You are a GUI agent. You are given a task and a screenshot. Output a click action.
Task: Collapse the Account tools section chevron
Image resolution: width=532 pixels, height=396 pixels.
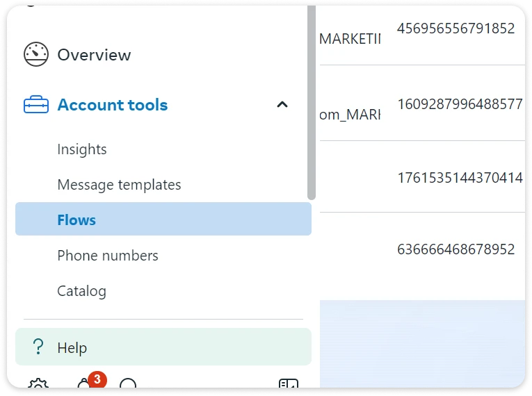(282, 105)
